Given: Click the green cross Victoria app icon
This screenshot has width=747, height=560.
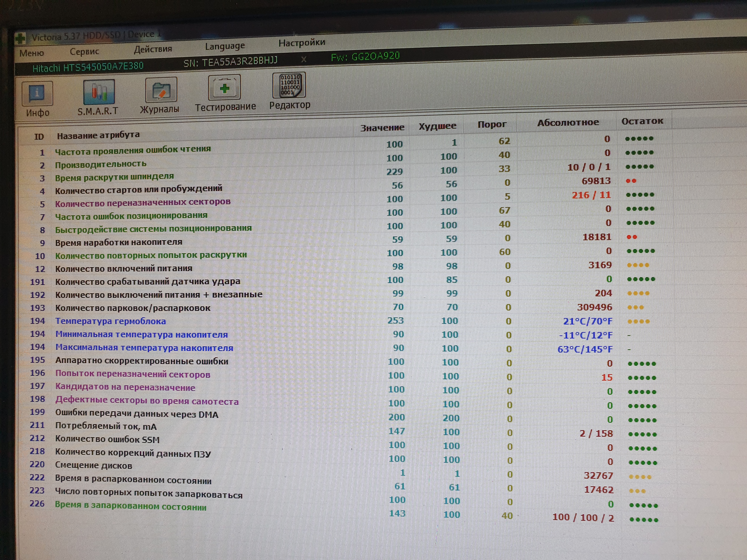Looking at the screenshot, I should tap(20, 38).
